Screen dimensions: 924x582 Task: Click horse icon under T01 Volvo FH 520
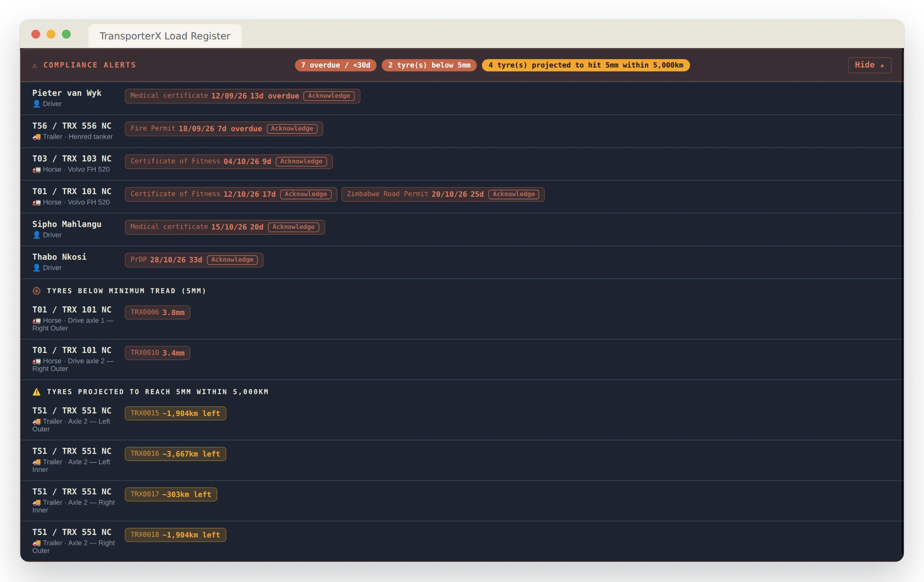click(x=37, y=203)
